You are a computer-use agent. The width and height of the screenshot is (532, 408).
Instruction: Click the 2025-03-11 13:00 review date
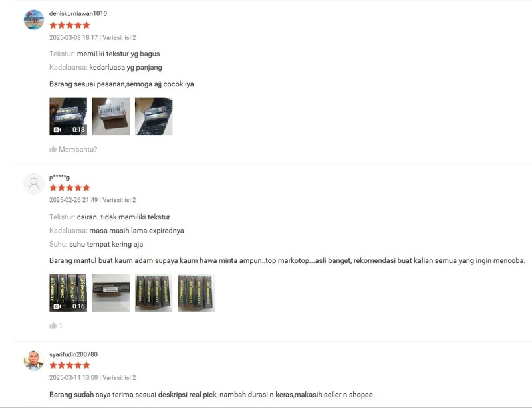(73, 377)
